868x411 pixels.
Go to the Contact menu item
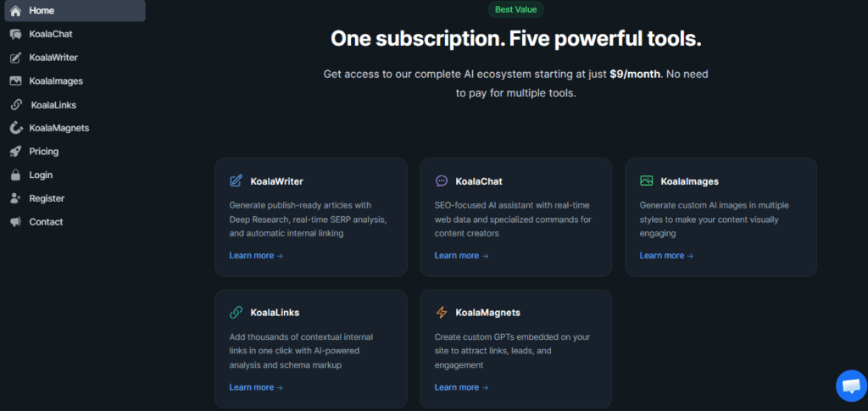coord(46,222)
